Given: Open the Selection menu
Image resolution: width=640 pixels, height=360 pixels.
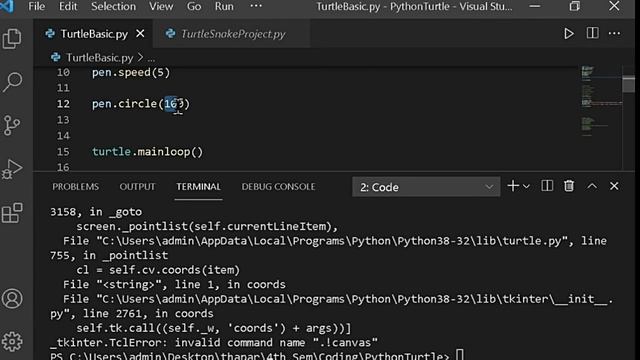Looking at the screenshot, I should (x=113, y=7).
